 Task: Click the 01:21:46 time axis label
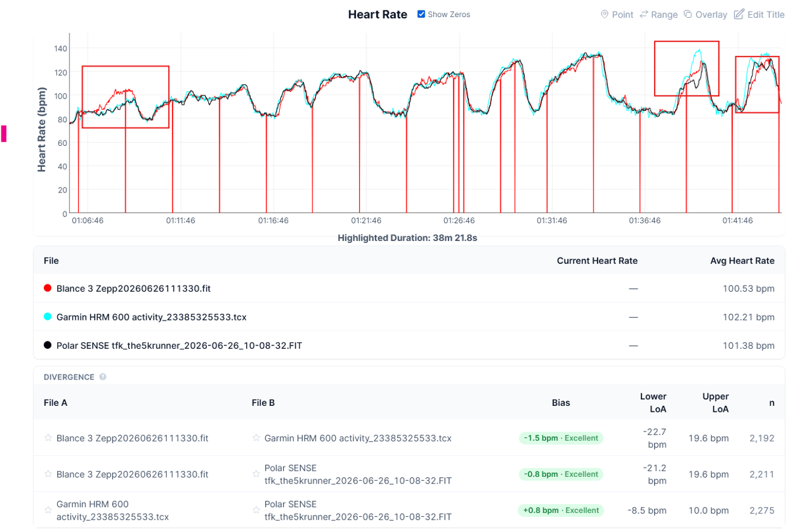point(366,221)
